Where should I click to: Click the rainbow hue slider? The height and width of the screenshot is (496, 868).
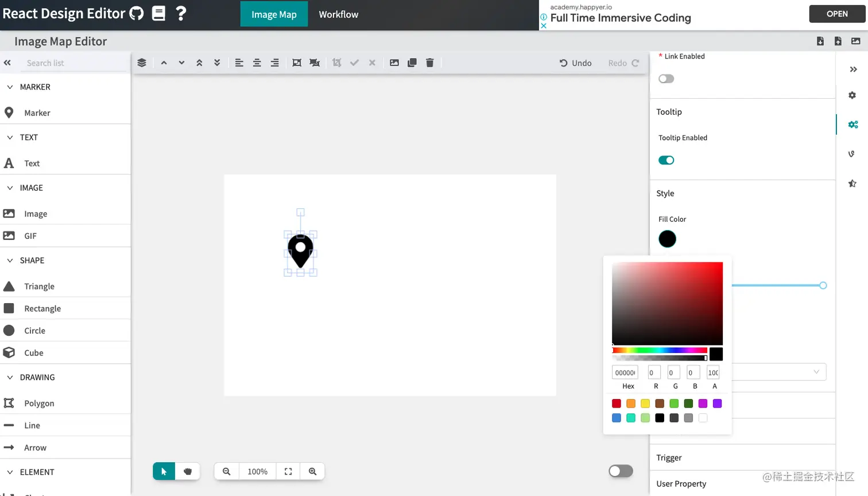[660, 350]
